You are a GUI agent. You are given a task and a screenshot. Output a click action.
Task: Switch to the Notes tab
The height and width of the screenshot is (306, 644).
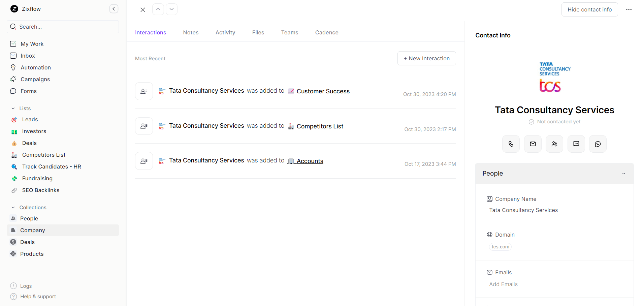(191, 32)
